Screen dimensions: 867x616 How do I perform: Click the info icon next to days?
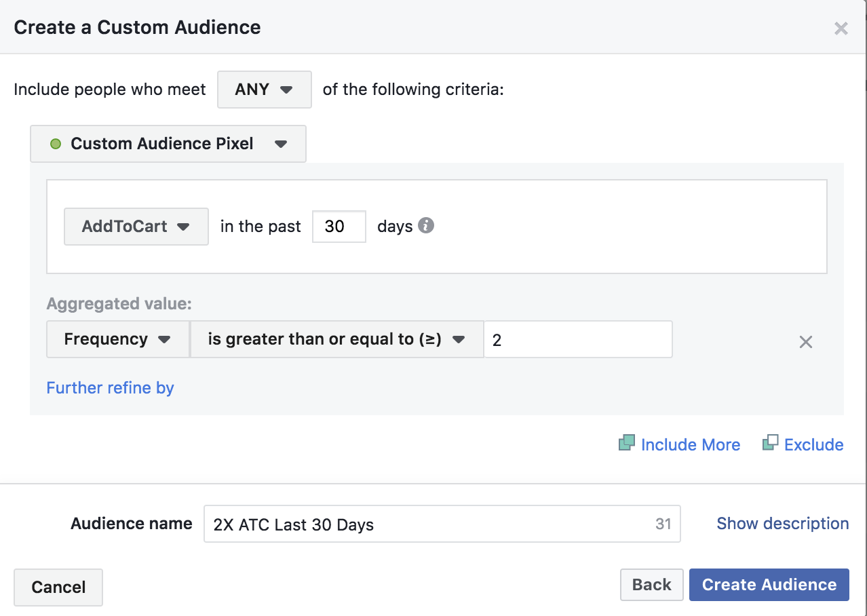(x=426, y=226)
